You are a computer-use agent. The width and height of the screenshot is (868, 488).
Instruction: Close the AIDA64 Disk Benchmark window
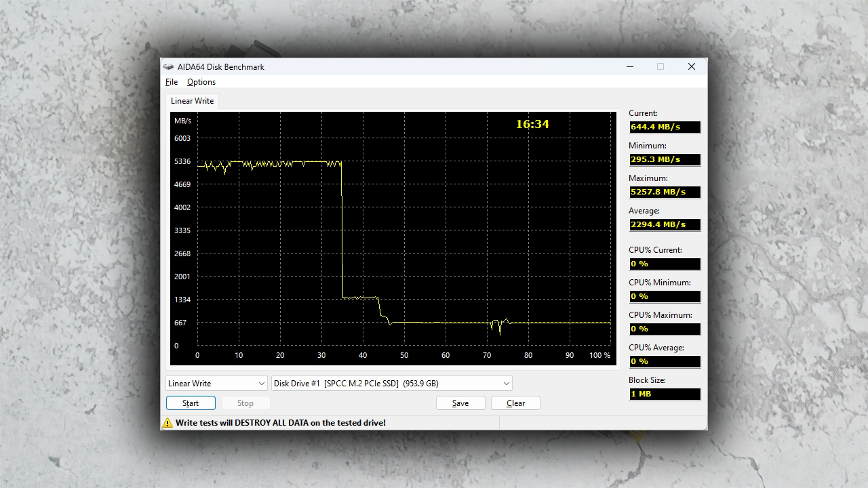pos(692,66)
